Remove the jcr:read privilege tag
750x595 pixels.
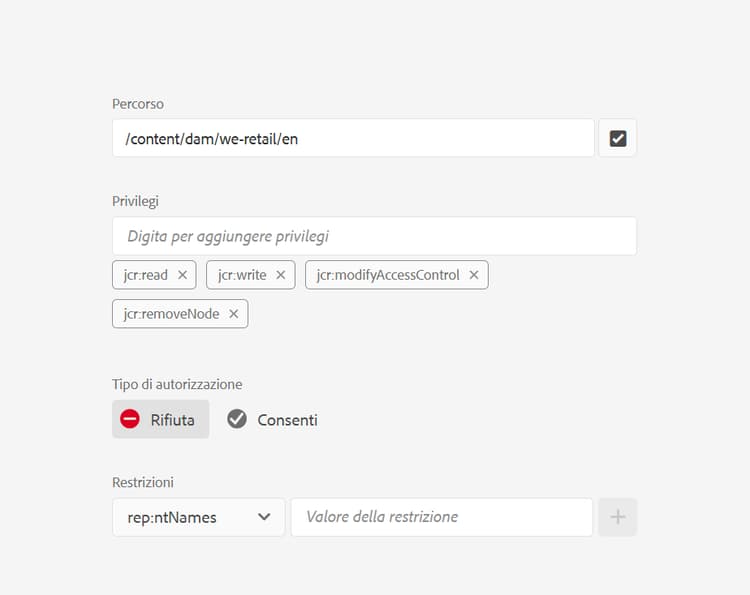pos(182,275)
